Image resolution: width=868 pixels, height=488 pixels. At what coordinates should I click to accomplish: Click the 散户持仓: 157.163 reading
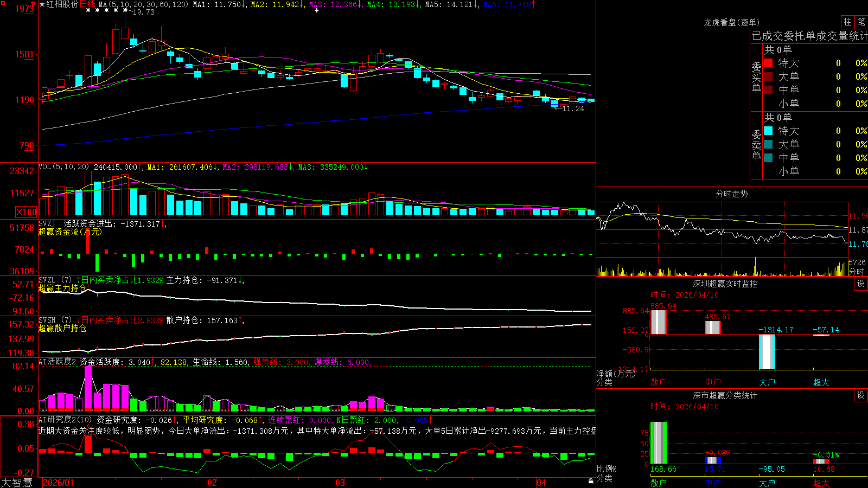tap(202, 320)
